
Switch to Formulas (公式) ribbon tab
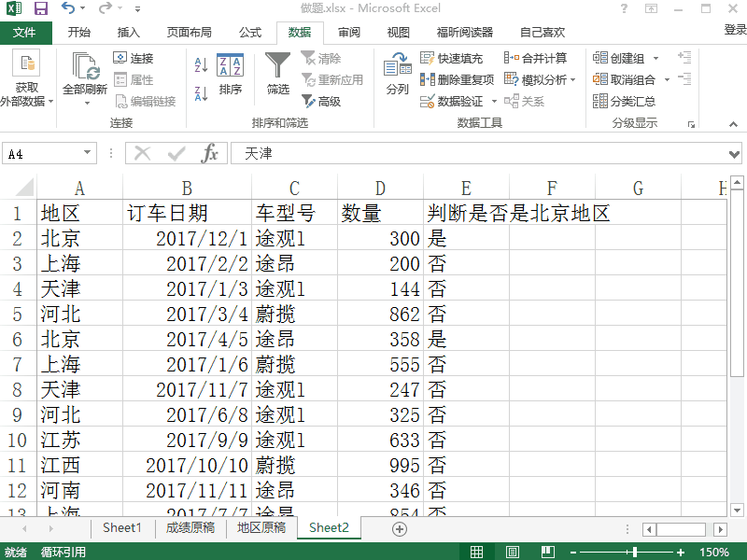[250, 32]
